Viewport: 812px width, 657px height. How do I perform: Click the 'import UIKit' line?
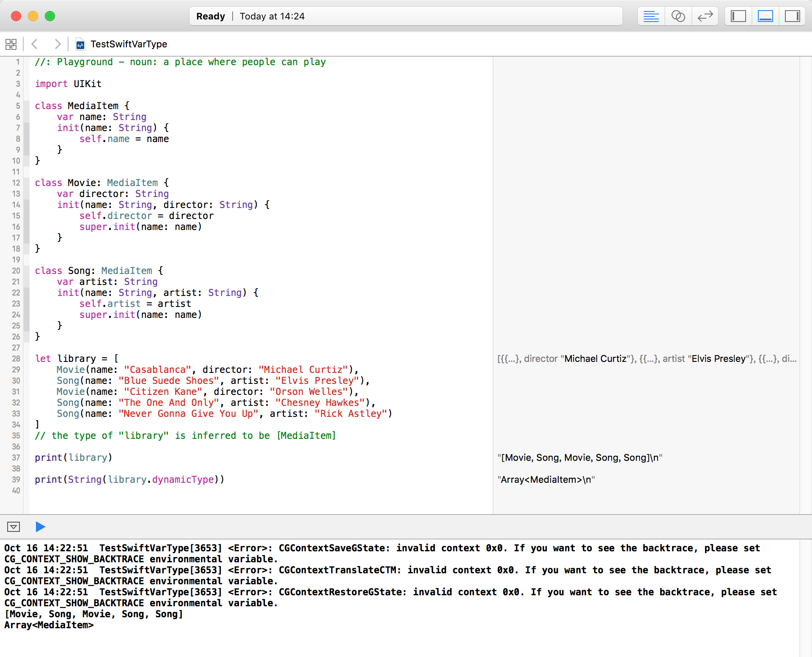tap(68, 84)
